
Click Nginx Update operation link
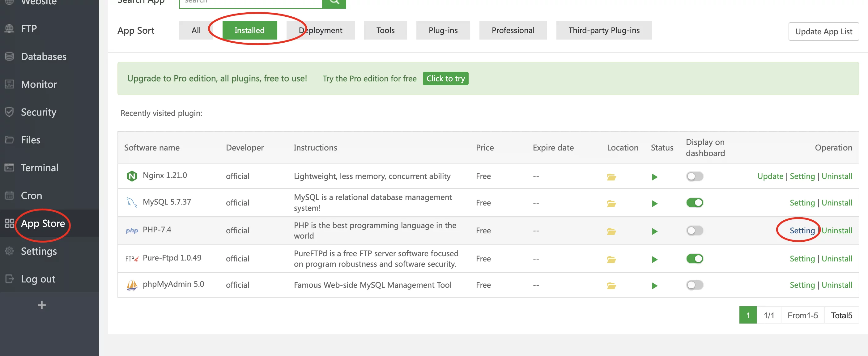pos(770,176)
